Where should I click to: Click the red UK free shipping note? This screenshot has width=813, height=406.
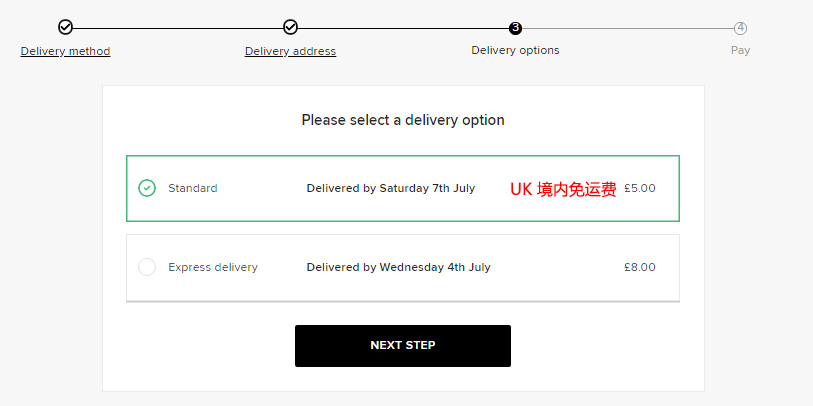pyautogui.click(x=563, y=189)
